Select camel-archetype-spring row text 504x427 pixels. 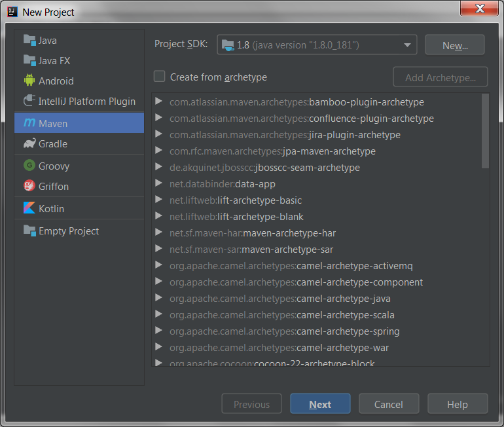[x=285, y=331]
